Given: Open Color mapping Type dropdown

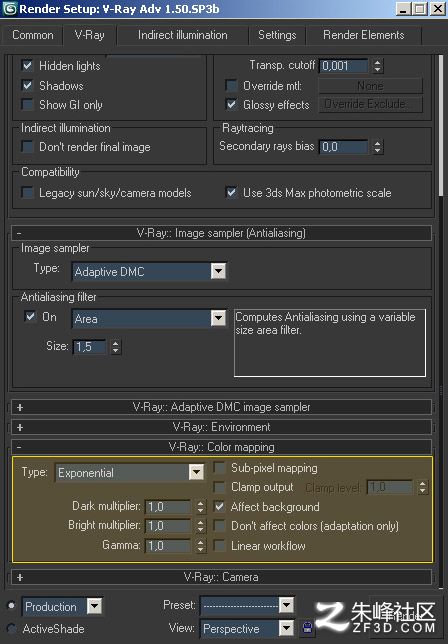Looking at the screenshot, I should 196,472.
